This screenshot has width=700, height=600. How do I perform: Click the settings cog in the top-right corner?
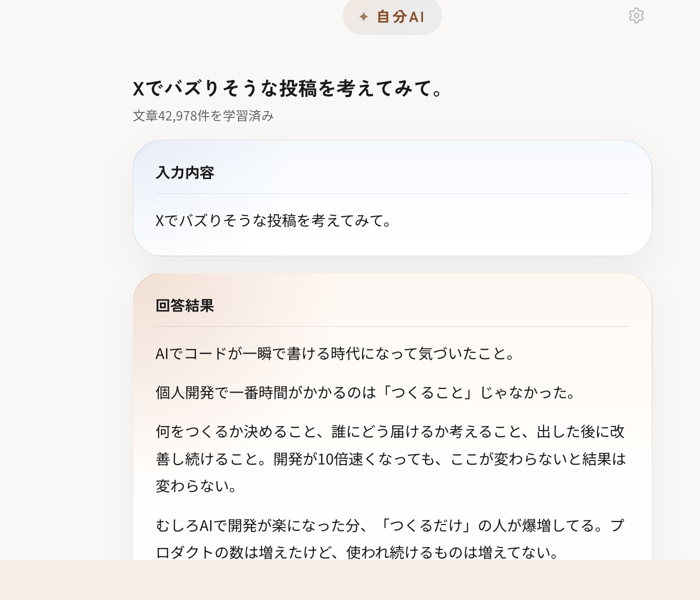pyautogui.click(x=636, y=16)
